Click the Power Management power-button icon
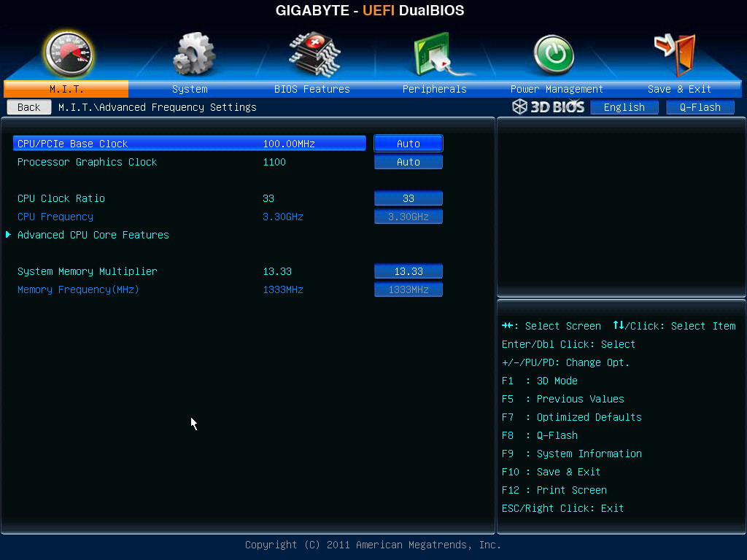This screenshot has width=747, height=560. pos(554,55)
